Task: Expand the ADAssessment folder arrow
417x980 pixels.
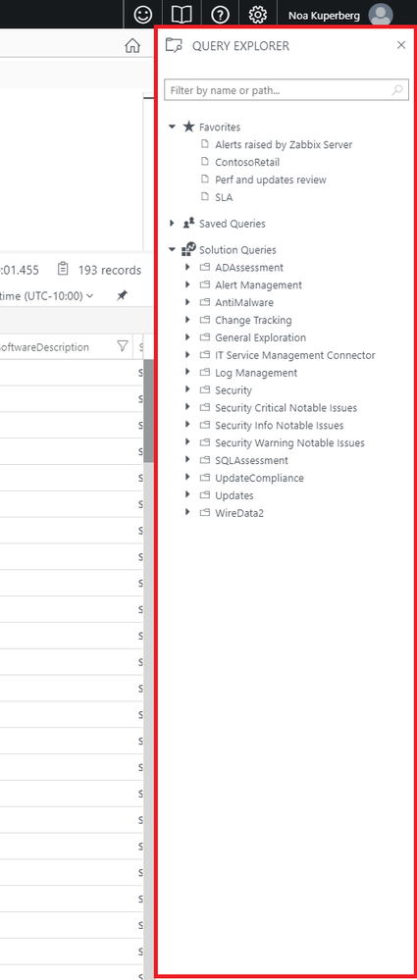Action: (187, 268)
